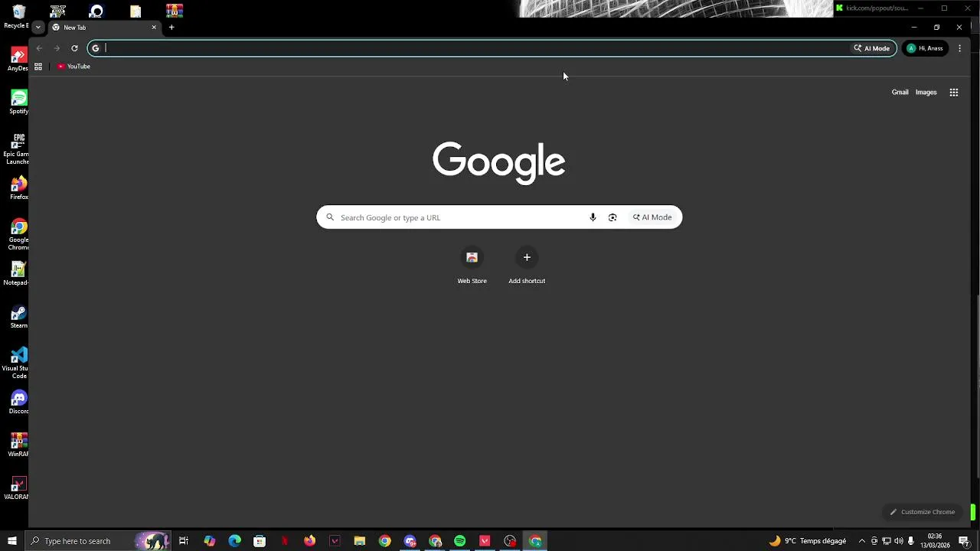
Task: Open the Hi, Anass profile button
Action: (x=926, y=48)
